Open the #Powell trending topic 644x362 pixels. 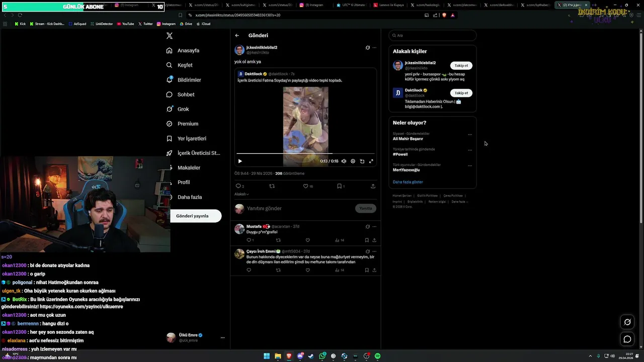(x=400, y=154)
